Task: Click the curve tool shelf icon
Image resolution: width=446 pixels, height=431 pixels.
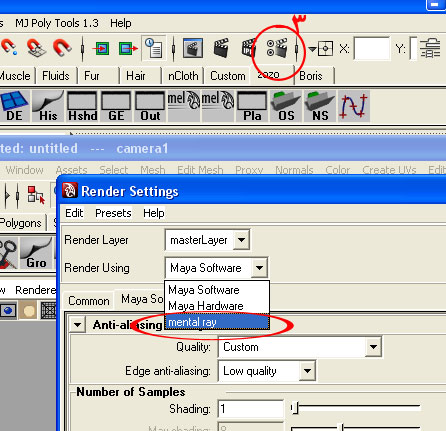Action: click(x=354, y=106)
